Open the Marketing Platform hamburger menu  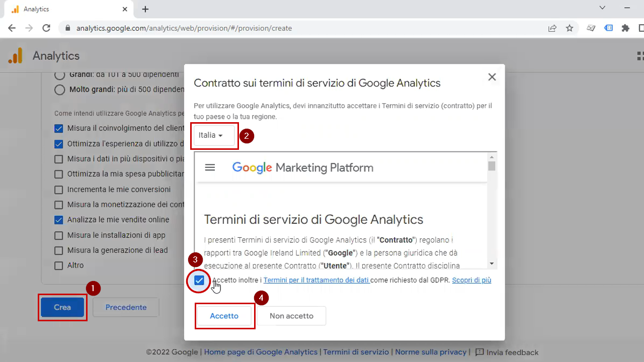coord(210,167)
